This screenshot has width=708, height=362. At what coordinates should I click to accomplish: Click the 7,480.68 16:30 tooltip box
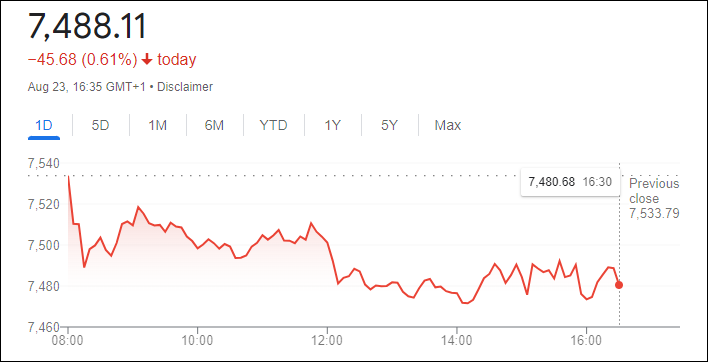coord(570,182)
